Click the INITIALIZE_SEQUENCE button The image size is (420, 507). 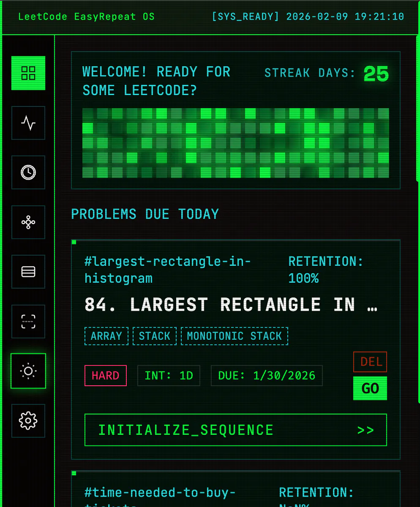pyautogui.click(x=236, y=430)
